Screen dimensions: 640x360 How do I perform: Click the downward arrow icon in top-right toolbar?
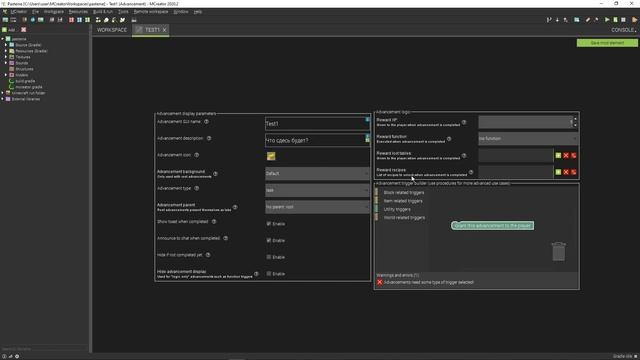coord(557,20)
